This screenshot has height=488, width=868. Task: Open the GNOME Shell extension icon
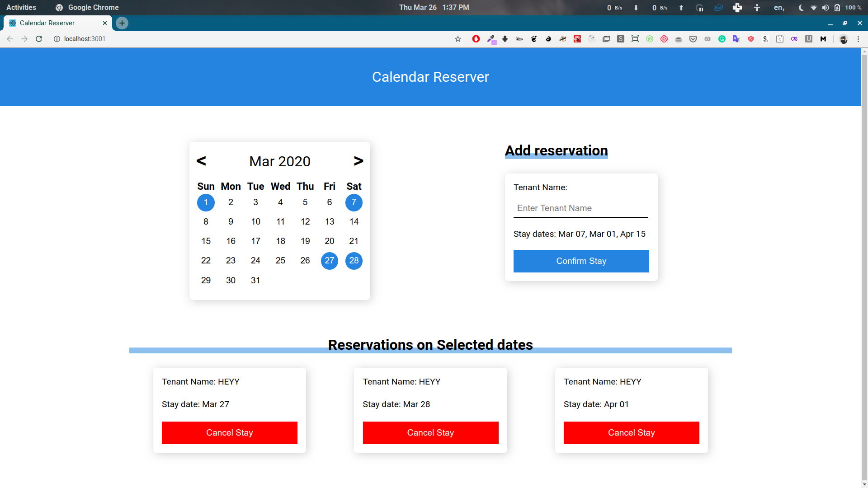click(534, 39)
